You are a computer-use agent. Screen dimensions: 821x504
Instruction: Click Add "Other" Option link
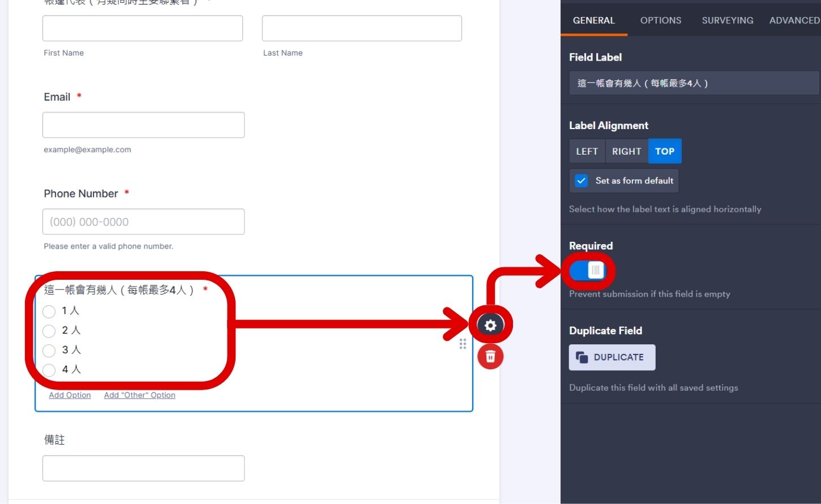pos(139,395)
